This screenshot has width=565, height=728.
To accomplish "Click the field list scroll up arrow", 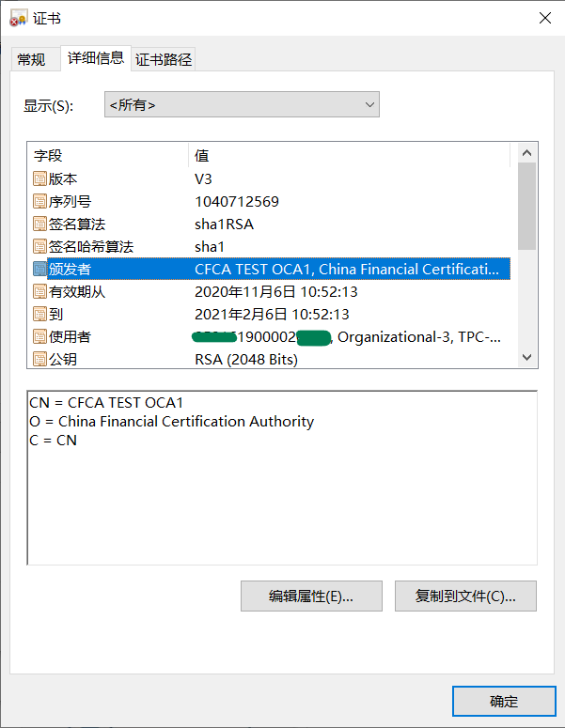I will coord(526,153).
